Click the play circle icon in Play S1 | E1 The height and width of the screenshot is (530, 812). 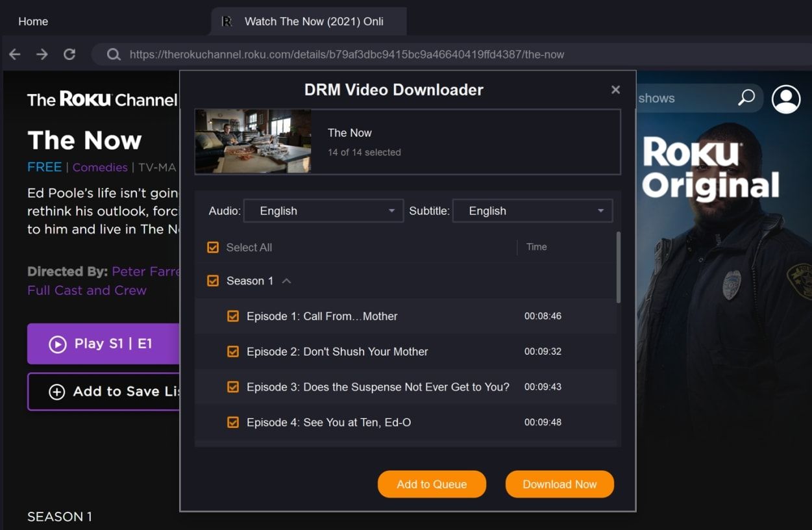tap(58, 344)
